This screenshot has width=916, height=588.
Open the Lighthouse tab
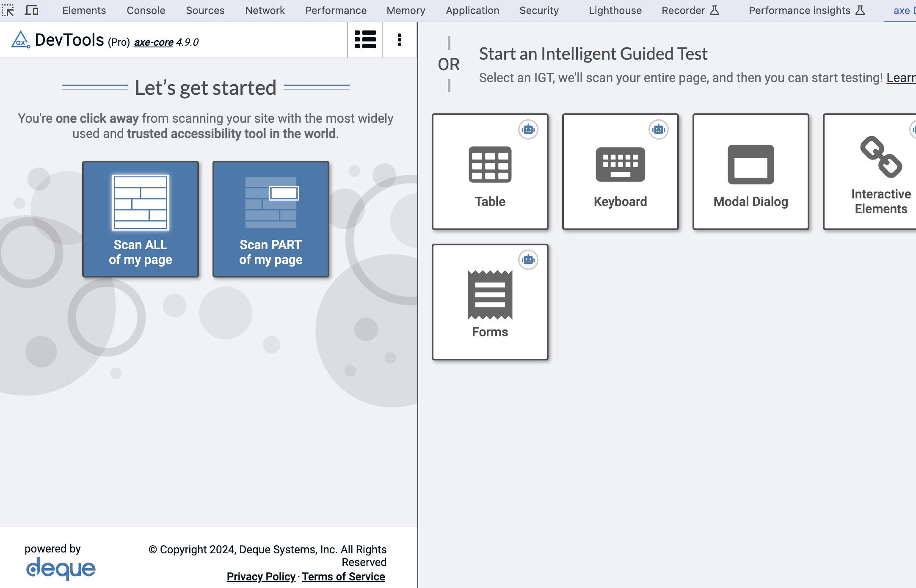[x=615, y=10]
